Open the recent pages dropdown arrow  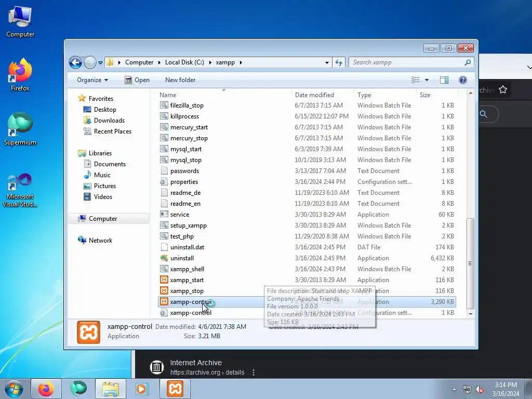[x=100, y=63]
